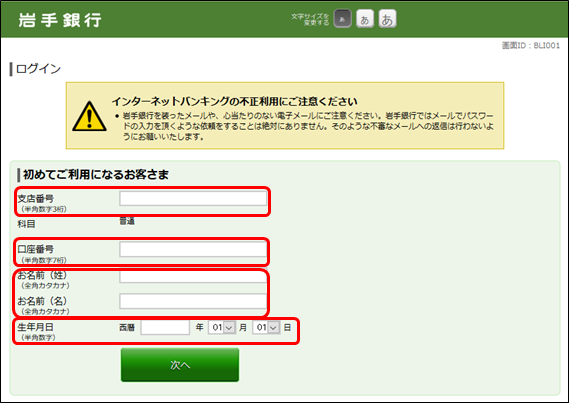Click the お名前(姓) text field
This screenshot has height=403, width=569.
click(193, 277)
